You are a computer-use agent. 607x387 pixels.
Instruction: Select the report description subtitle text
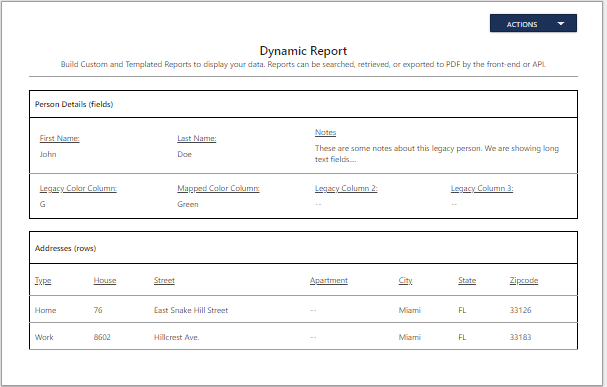pyautogui.click(x=303, y=64)
